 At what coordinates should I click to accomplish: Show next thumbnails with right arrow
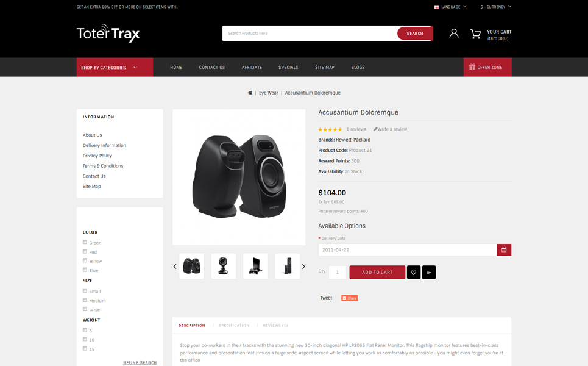(x=303, y=267)
